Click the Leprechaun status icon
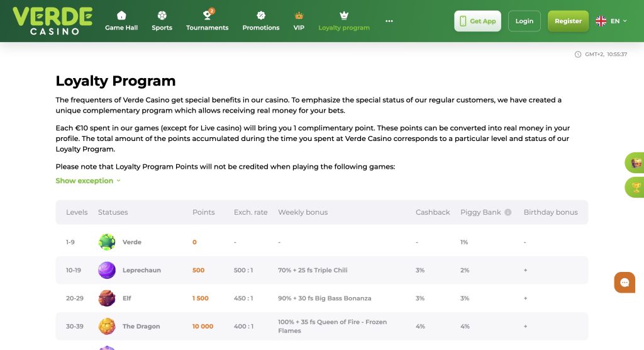The height and width of the screenshot is (350, 644). coord(107,270)
